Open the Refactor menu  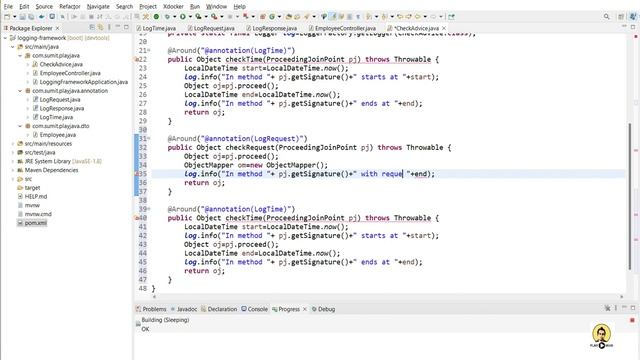point(70,7)
